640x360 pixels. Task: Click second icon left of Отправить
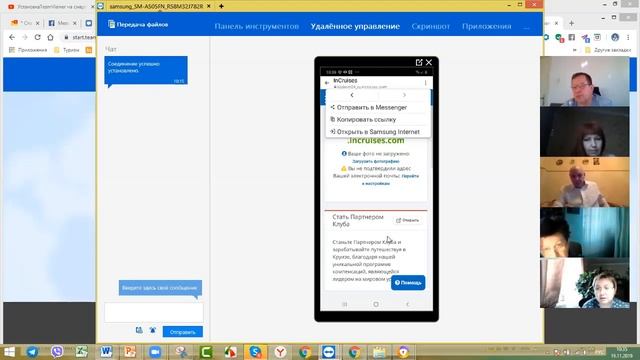point(139,330)
